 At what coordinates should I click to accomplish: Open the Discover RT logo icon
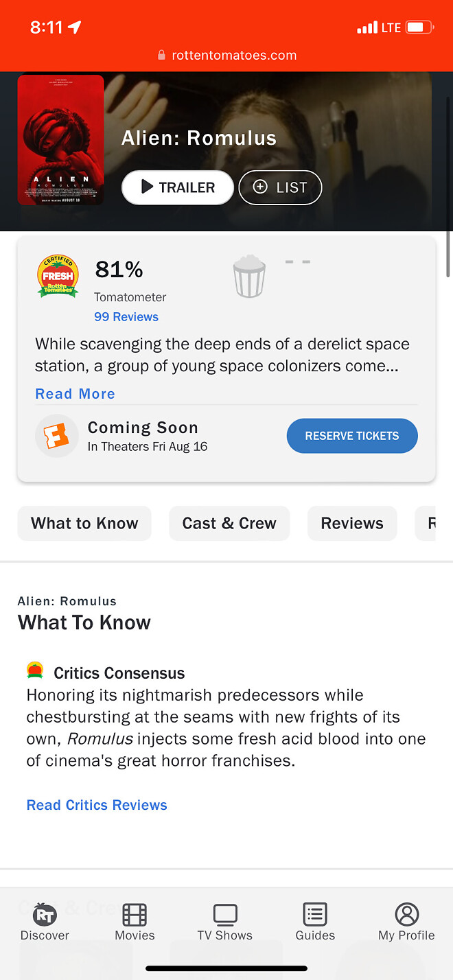point(45,915)
